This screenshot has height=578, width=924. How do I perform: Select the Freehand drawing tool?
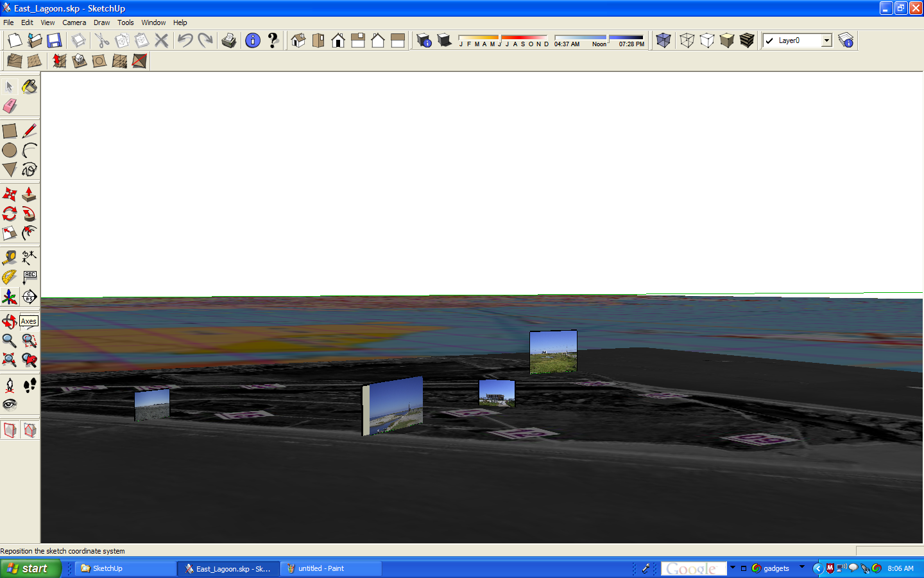(30, 170)
